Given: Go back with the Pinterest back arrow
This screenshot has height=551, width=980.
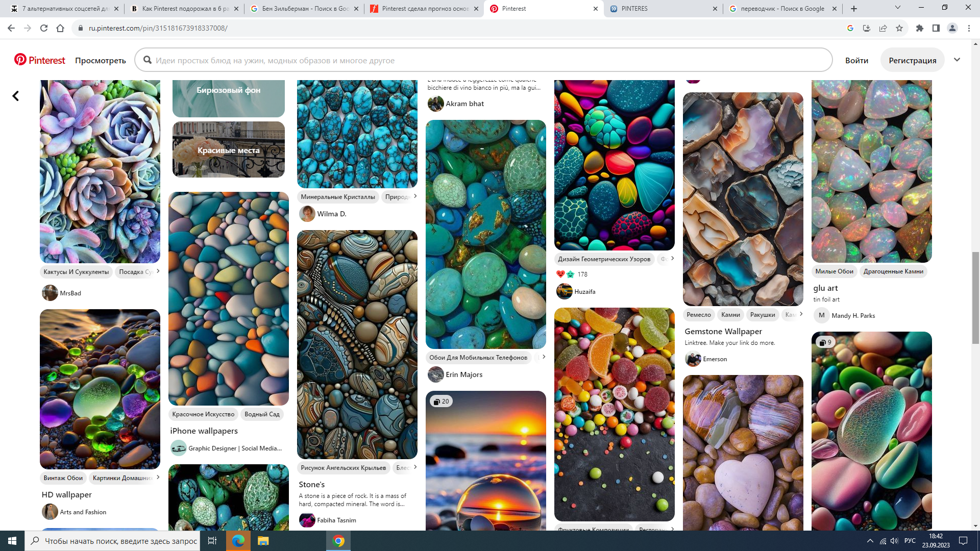Looking at the screenshot, I should (x=16, y=96).
